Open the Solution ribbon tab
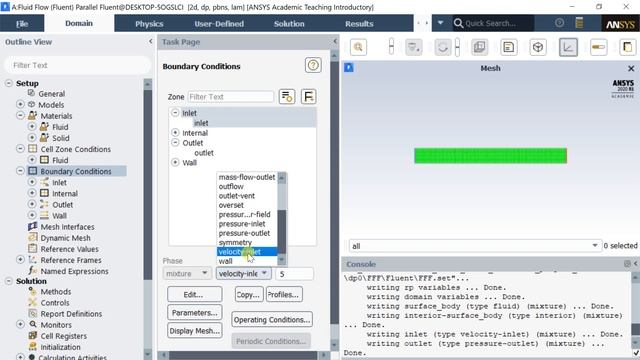 289,24
